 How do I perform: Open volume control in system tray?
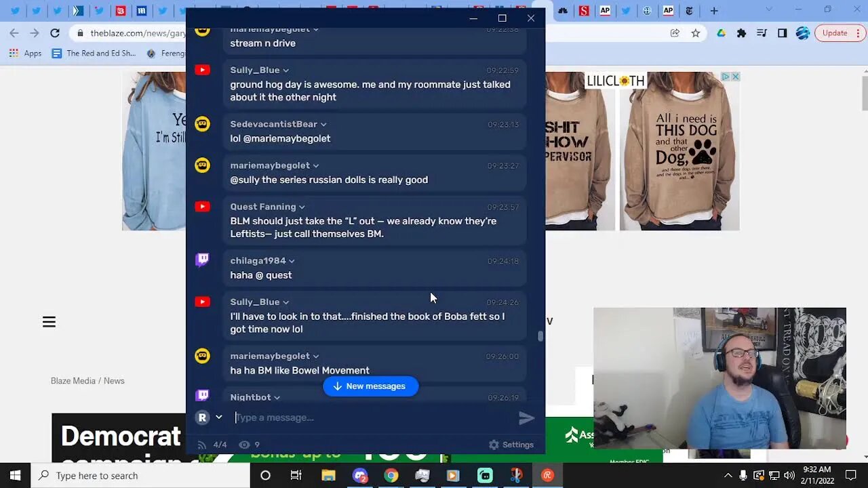(x=789, y=475)
